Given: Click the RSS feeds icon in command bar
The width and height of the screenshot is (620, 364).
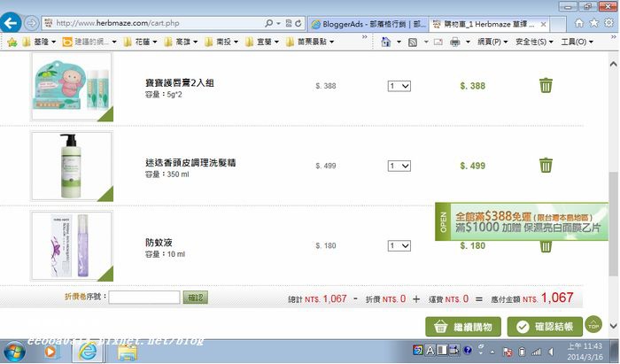Looking at the screenshot, I should tap(413, 42).
